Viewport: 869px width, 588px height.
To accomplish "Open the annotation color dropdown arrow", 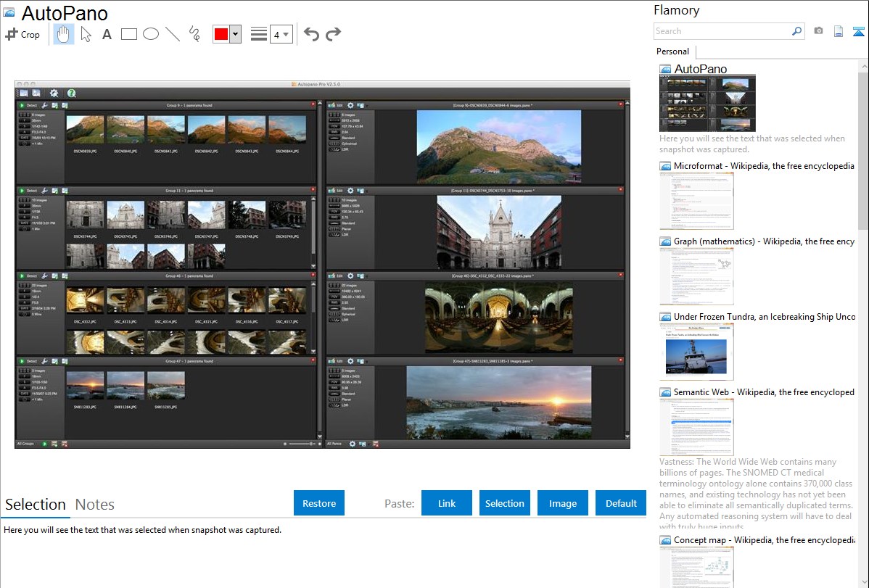I will (x=236, y=34).
